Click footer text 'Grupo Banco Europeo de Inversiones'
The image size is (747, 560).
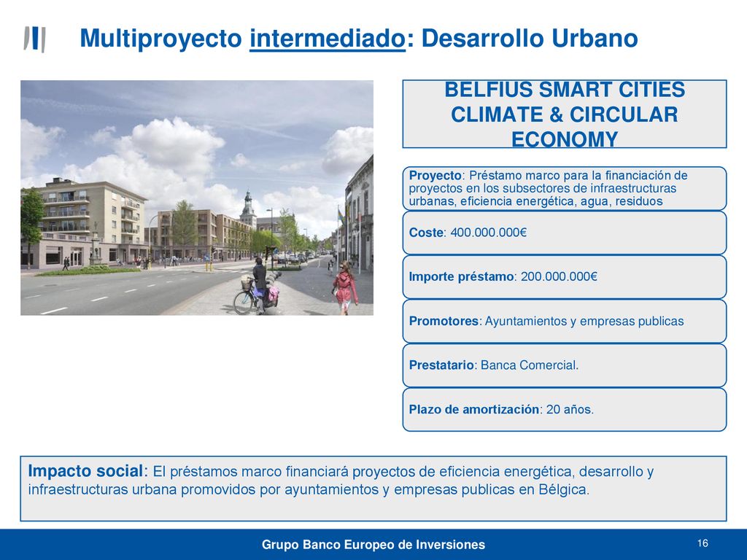(373, 545)
